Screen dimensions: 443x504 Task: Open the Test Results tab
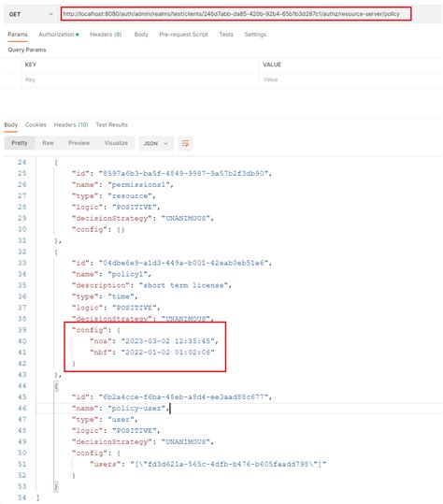111,124
